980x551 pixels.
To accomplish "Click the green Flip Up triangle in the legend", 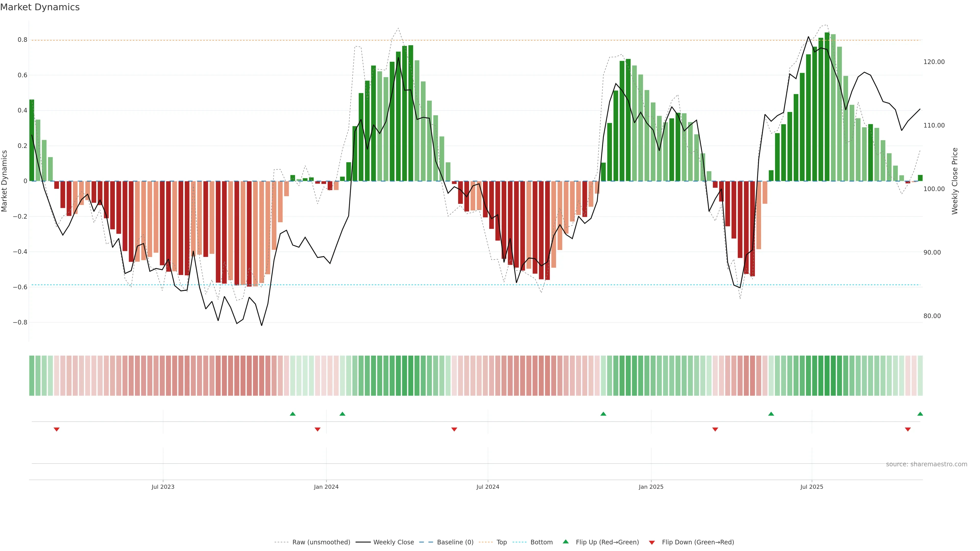I will click(x=566, y=542).
